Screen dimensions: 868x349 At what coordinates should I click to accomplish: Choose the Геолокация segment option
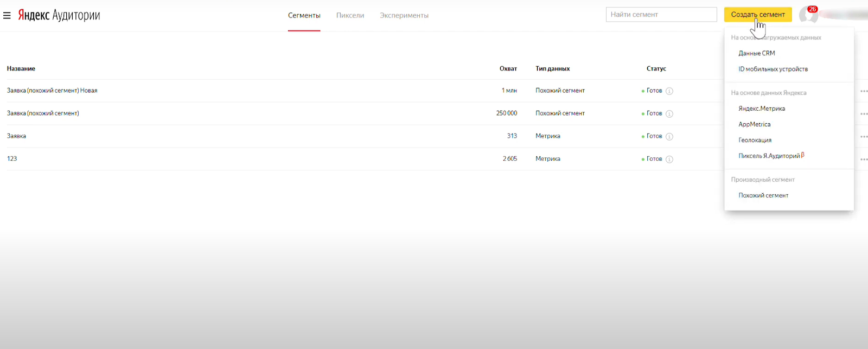click(x=755, y=140)
